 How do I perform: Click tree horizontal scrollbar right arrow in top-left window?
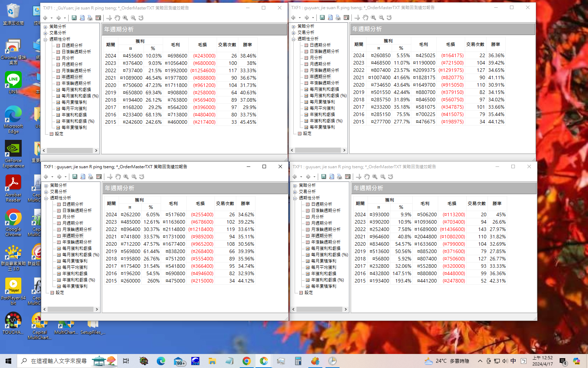96,150
